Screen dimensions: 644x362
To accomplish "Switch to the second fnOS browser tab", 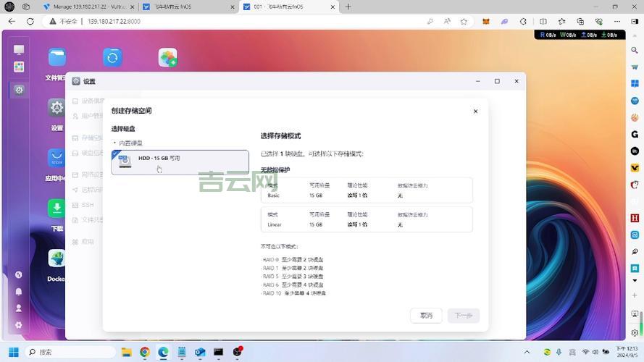I will pyautogui.click(x=188, y=7).
